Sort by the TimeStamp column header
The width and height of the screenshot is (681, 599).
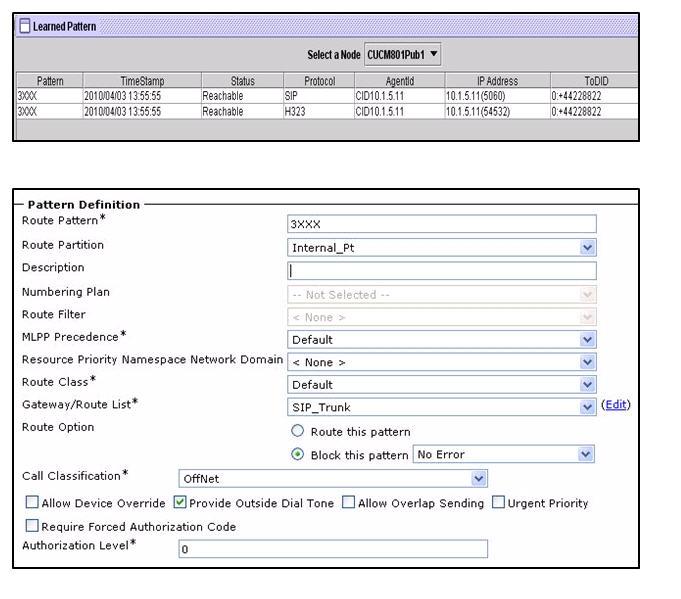click(142, 81)
